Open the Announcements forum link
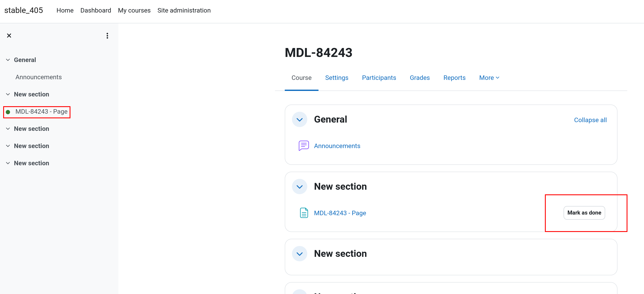This screenshot has width=644, height=294. (337, 146)
